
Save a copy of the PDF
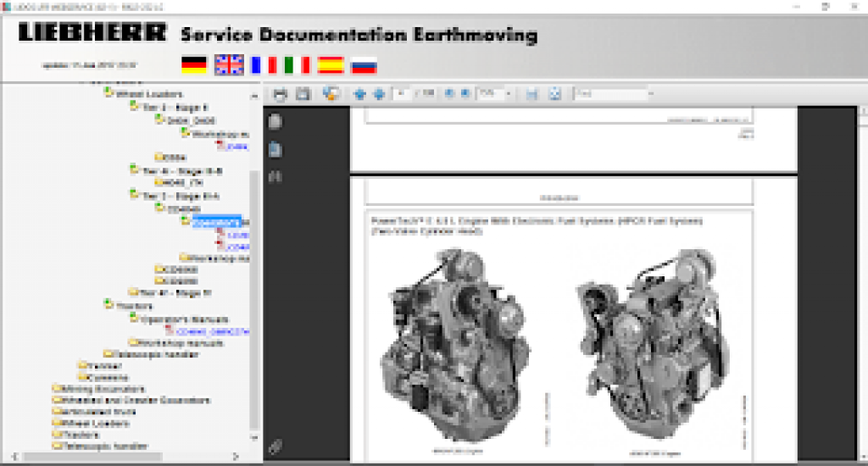(303, 94)
